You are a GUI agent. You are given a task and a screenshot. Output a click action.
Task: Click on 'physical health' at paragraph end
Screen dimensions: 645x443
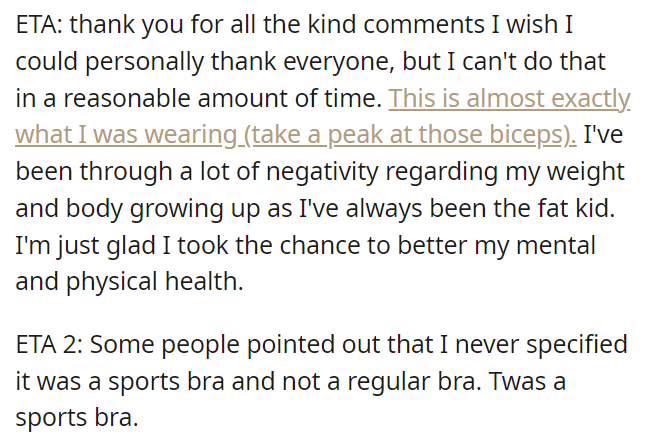click(155, 282)
